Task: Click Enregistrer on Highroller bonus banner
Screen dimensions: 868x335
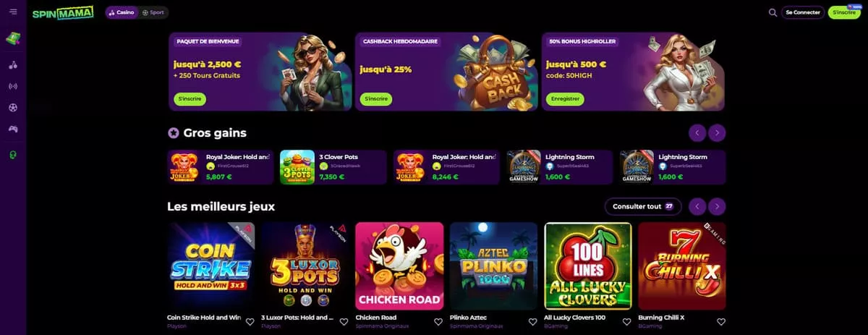Action: click(565, 99)
